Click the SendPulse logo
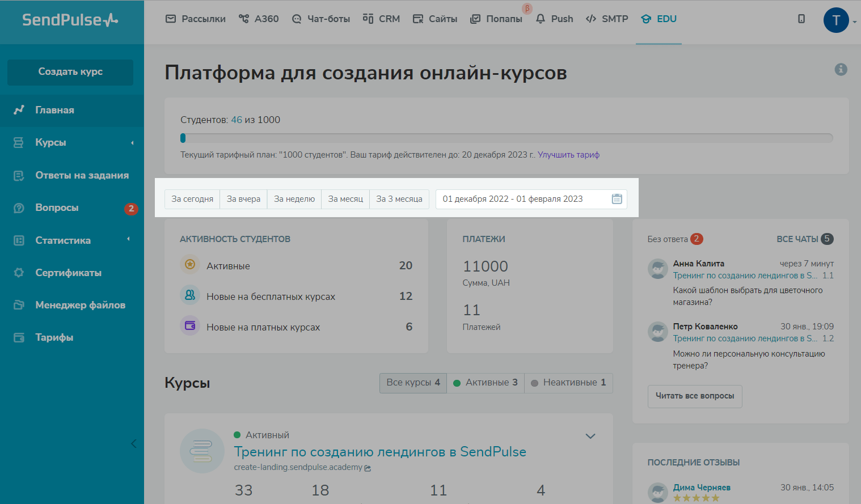Image resolution: width=861 pixels, height=504 pixels. click(x=70, y=20)
